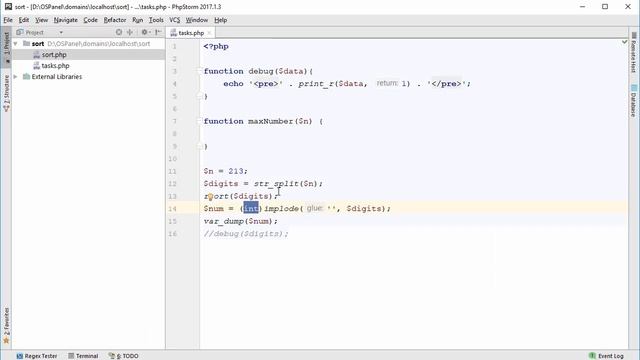Open the Edit menu
The image size is (640, 360).
pyautogui.click(x=24, y=20)
